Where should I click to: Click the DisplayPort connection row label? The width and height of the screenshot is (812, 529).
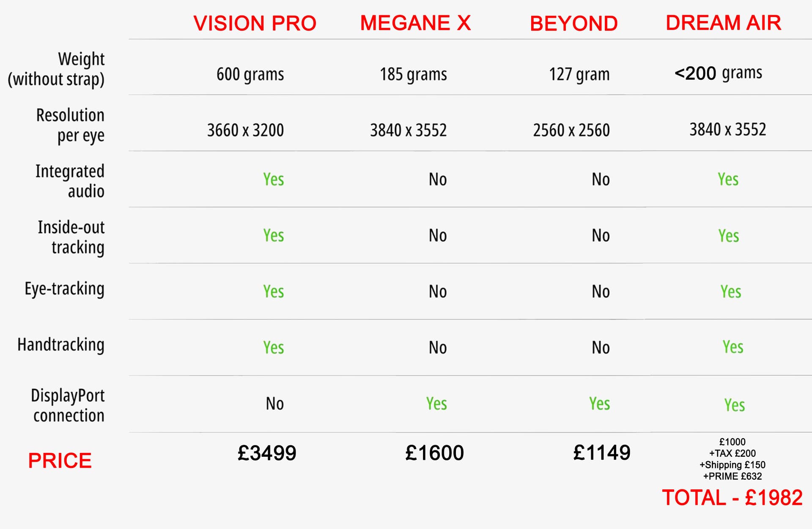[69, 406]
